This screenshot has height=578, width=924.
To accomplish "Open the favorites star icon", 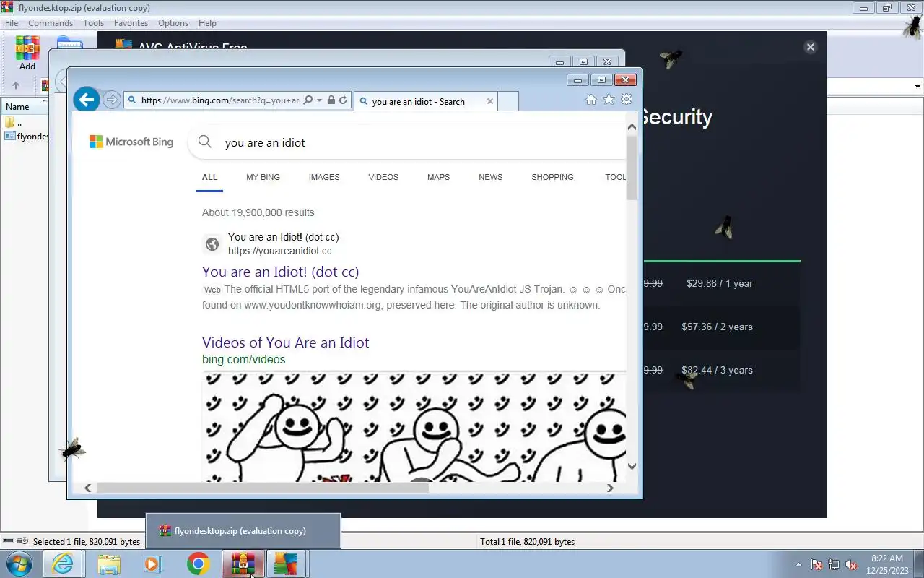I will click(609, 100).
